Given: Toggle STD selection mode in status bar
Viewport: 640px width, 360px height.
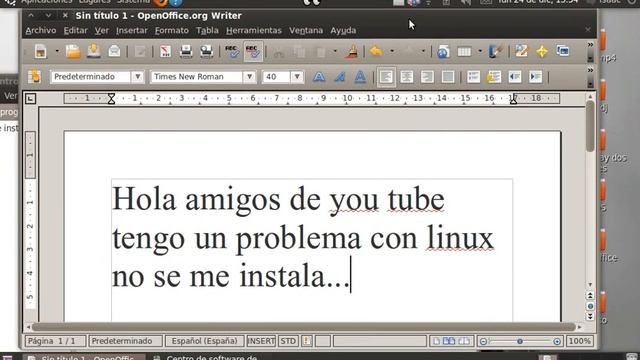Looking at the screenshot, I should 288,341.
